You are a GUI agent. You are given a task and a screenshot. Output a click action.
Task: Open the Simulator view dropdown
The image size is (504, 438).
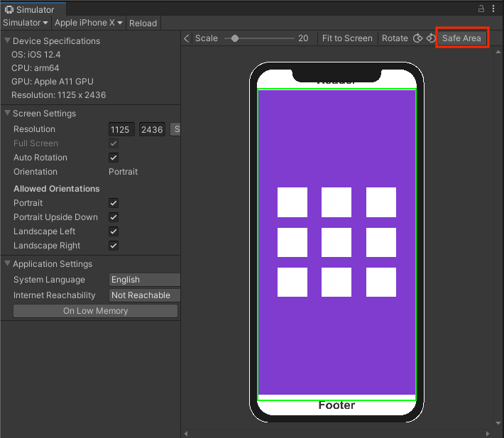(26, 23)
